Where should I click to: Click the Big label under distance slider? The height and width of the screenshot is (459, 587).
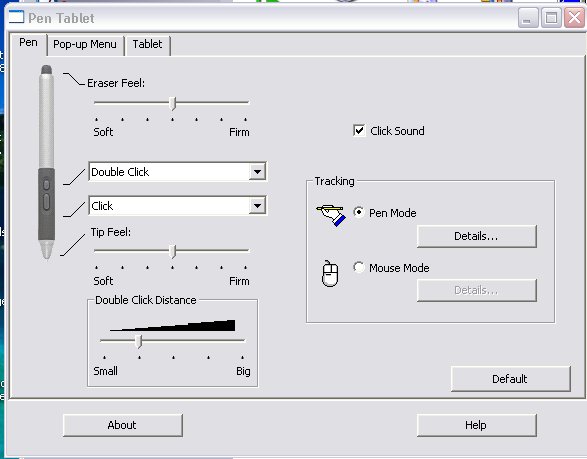pos(243,371)
